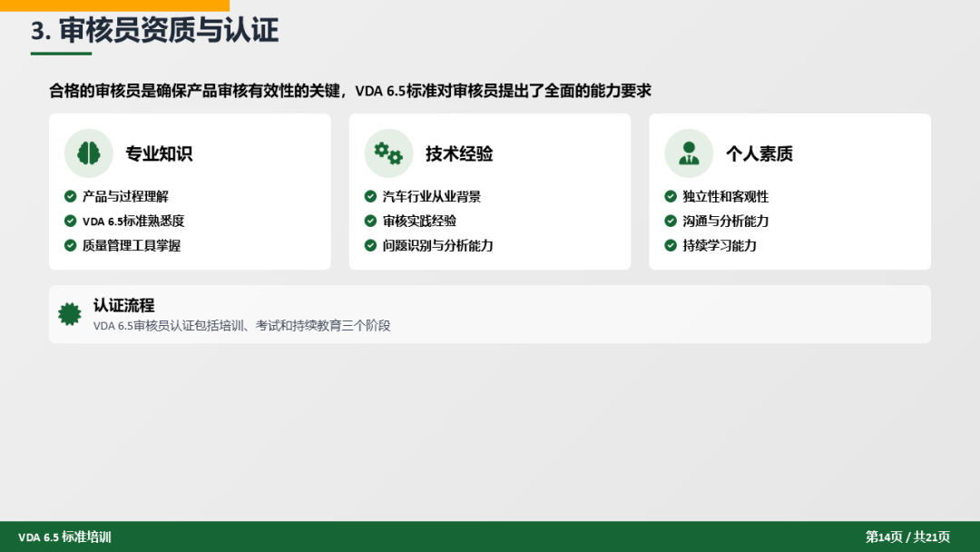The height and width of the screenshot is (552, 980).
Task: Click the checkmark icon next to 独立性和客观性
Action: coord(671,196)
